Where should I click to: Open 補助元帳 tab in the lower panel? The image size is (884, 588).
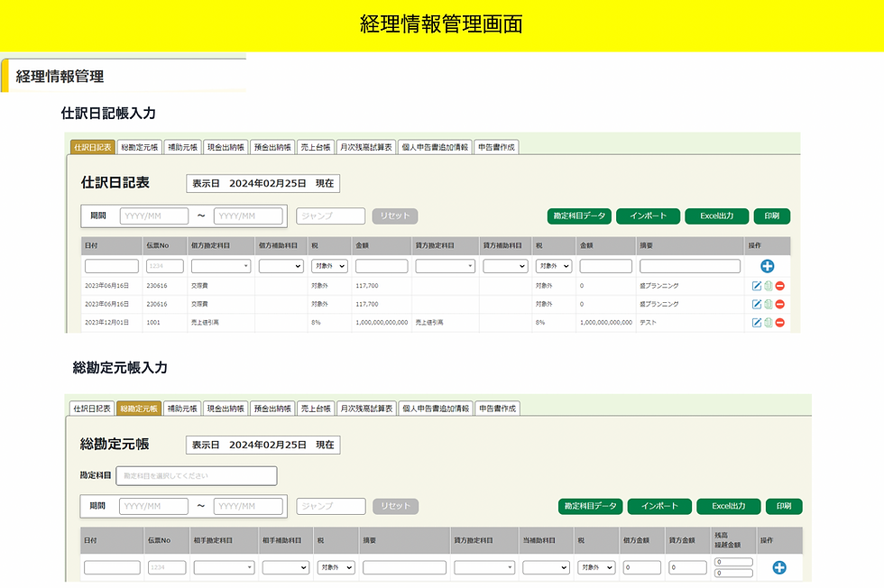(x=182, y=409)
